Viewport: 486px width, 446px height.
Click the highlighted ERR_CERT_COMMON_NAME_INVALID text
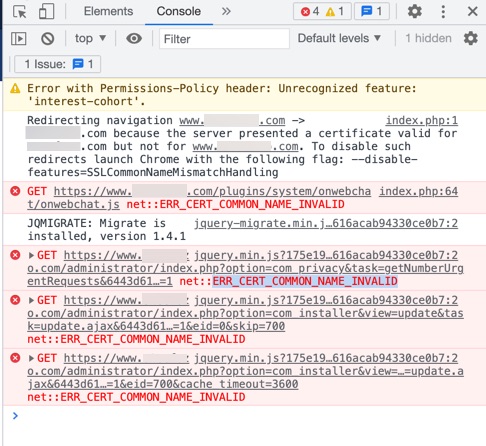coord(305,281)
